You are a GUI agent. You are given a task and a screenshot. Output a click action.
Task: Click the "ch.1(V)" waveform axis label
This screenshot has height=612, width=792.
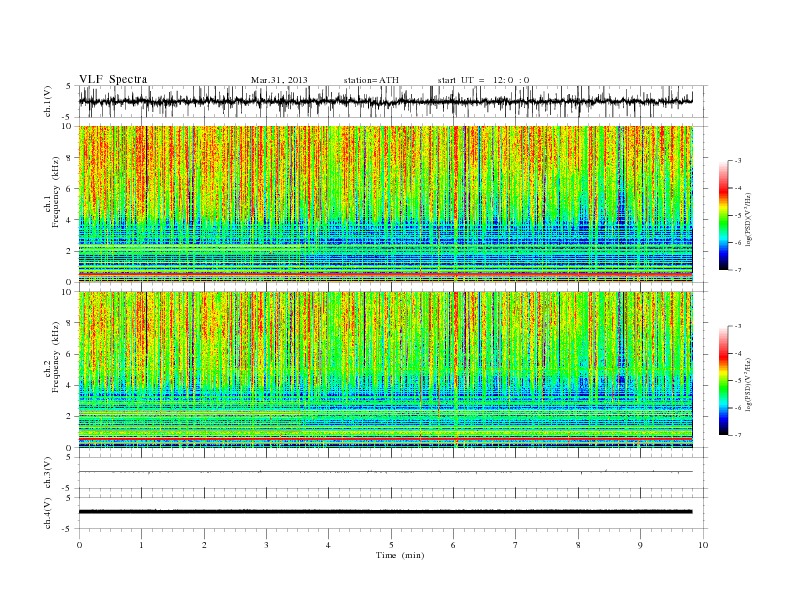[48, 101]
